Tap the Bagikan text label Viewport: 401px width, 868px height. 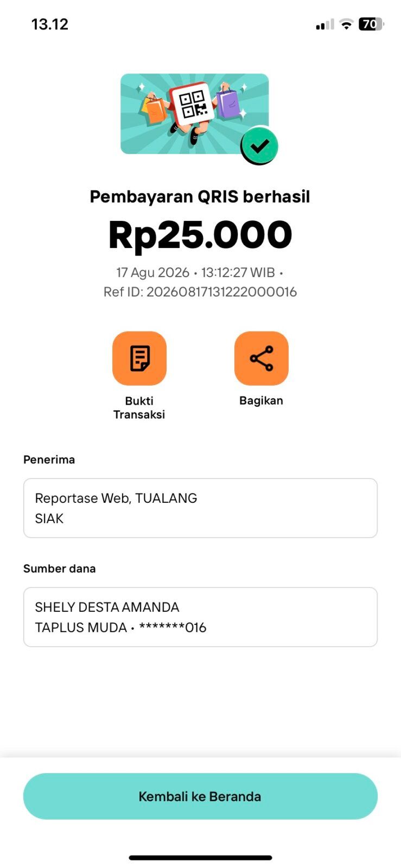click(x=261, y=400)
